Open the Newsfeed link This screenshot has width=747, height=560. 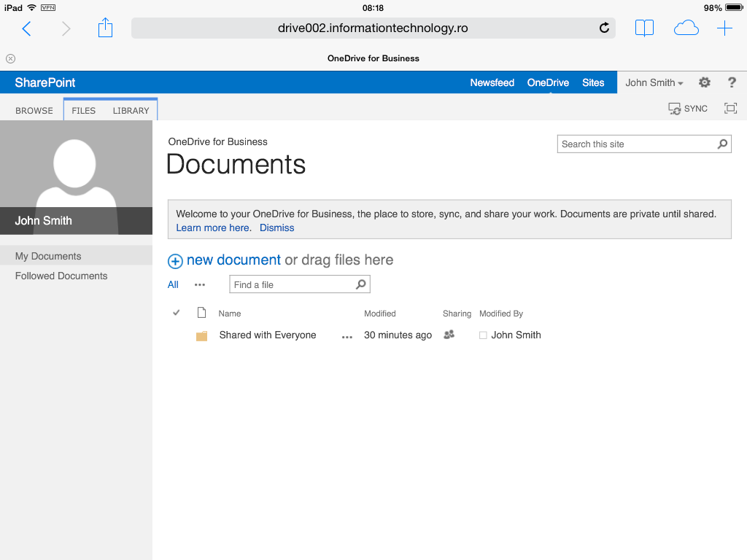coord(492,83)
